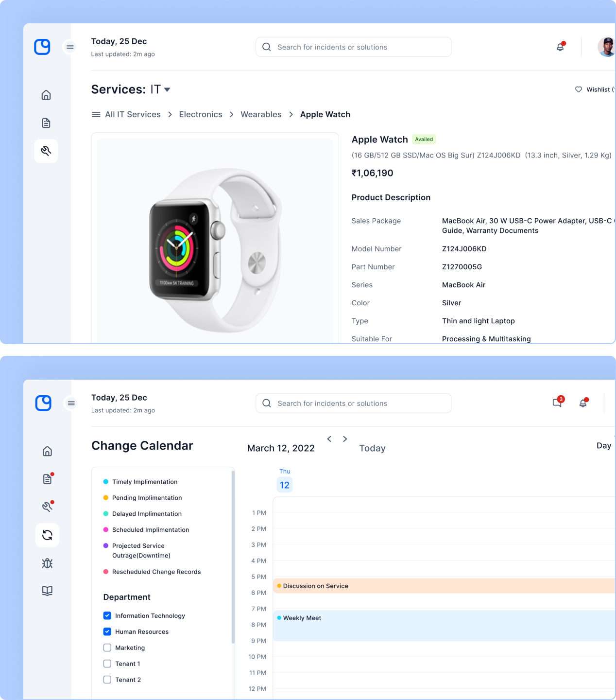
Task: Click search magnifier in Services panel
Action: click(x=267, y=47)
